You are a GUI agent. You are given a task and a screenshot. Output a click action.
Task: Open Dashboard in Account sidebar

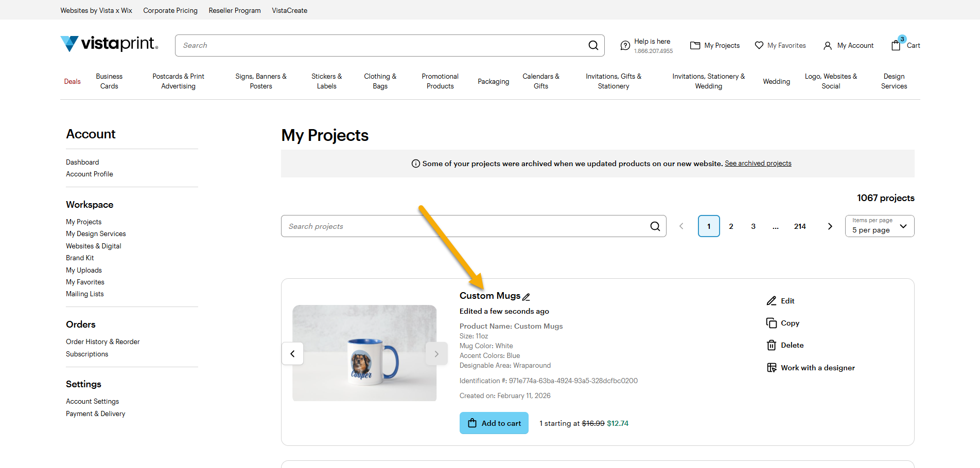[82, 162]
